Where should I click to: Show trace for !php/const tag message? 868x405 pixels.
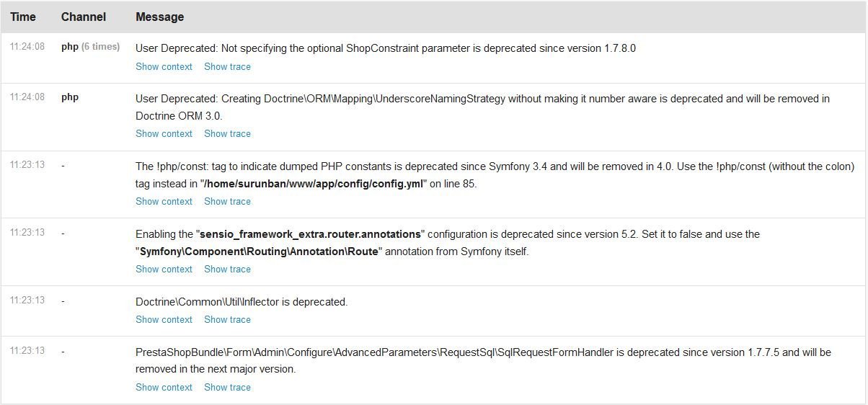pyautogui.click(x=227, y=201)
